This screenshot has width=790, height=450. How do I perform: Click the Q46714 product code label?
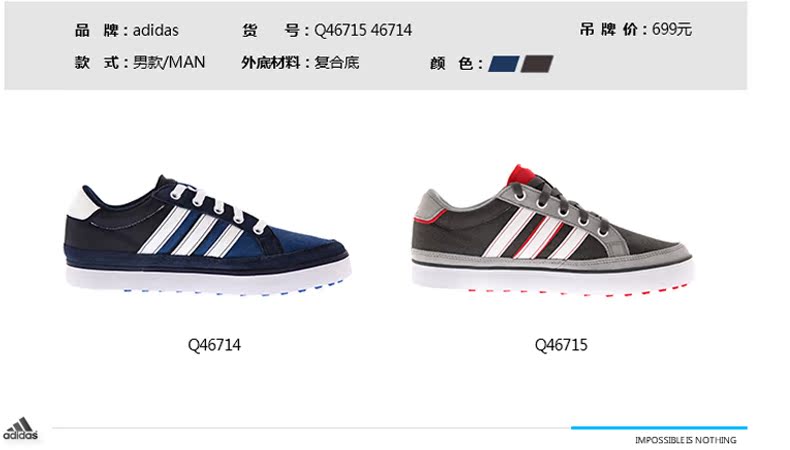(x=214, y=345)
